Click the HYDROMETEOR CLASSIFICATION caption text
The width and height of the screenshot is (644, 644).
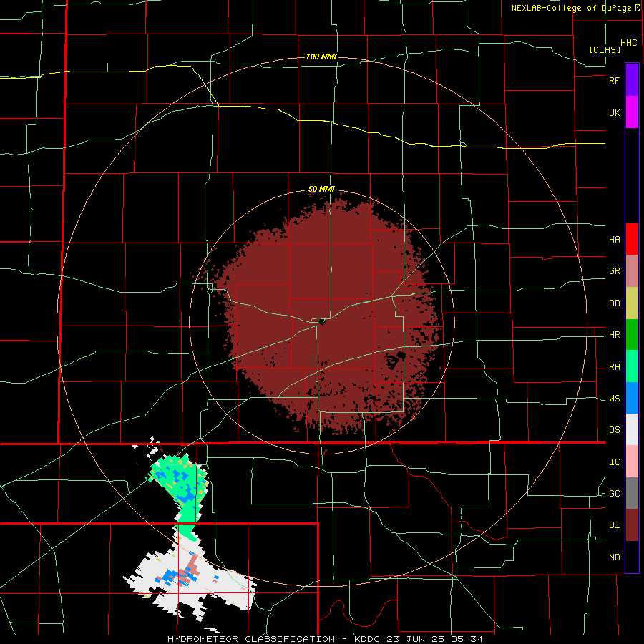pos(251,639)
